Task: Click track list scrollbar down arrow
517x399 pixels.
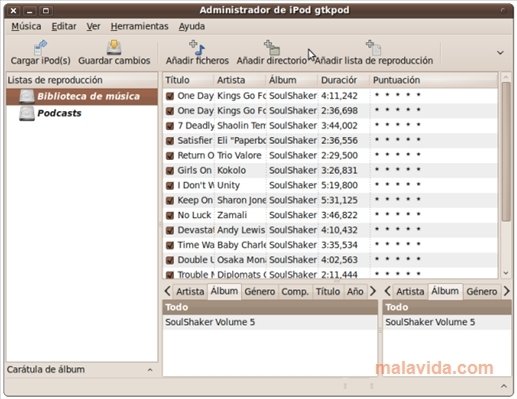Action: [x=506, y=273]
